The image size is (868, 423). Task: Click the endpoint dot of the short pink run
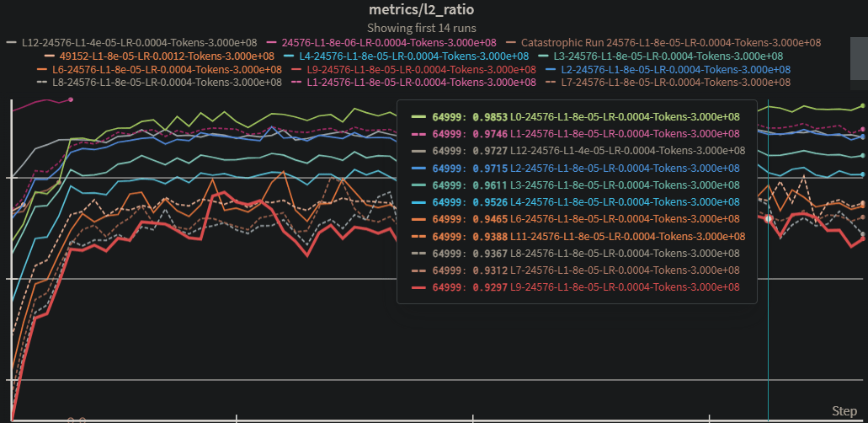click(x=71, y=99)
